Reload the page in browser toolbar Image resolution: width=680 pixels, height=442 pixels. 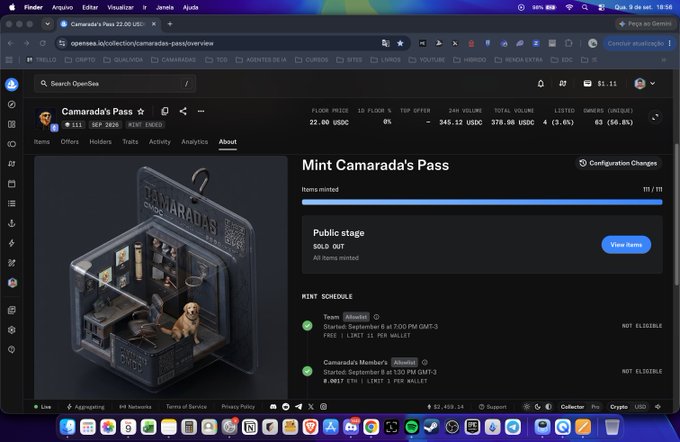[42, 43]
